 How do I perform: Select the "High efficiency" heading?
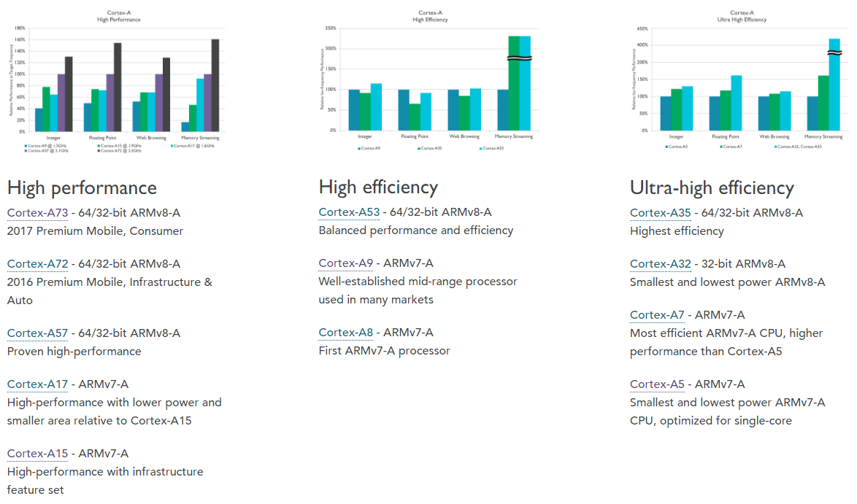[x=378, y=187]
